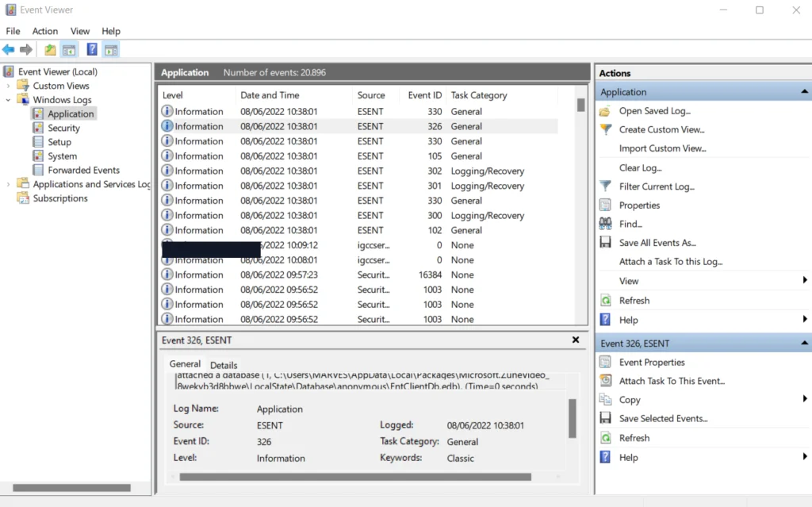Click the System log icon in tree

point(38,156)
